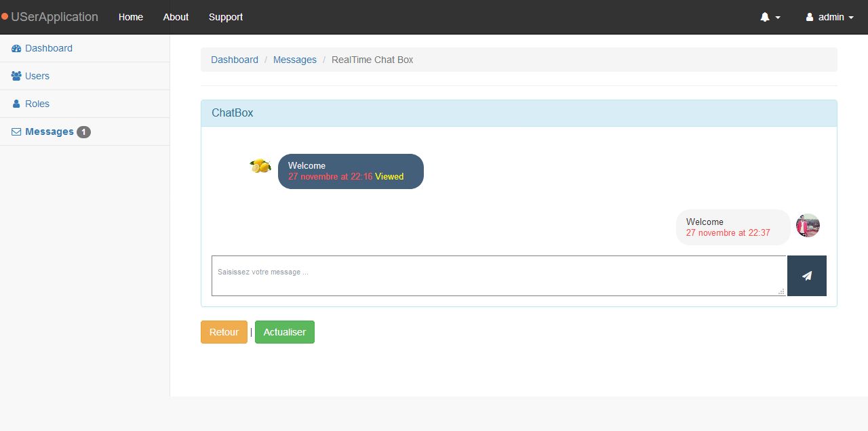Click the admin user icon
Viewport: 868px width, 431px height.
pyautogui.click(x=809, y=17)
